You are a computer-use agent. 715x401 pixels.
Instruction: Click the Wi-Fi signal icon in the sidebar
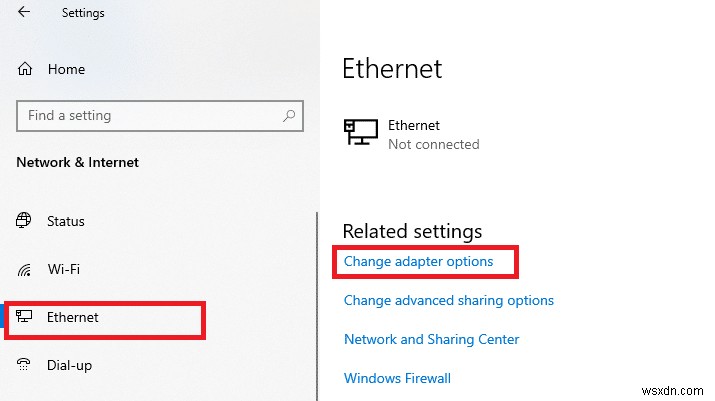tap(26, 270)
